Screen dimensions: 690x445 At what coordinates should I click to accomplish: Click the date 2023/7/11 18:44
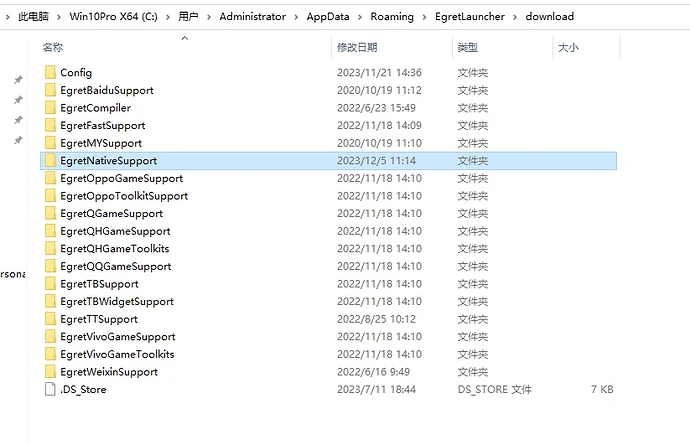coord(376,390)
